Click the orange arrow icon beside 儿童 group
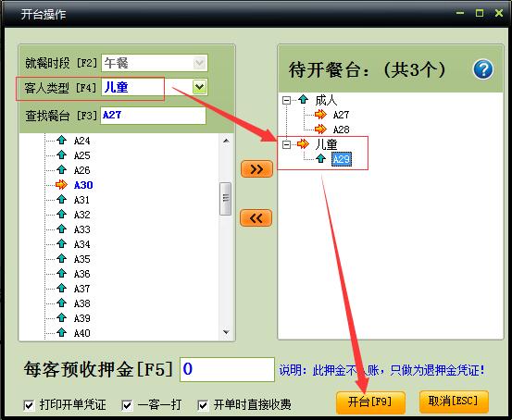Image resolution: width=512 pixels, height=420 pixels. 303,144
